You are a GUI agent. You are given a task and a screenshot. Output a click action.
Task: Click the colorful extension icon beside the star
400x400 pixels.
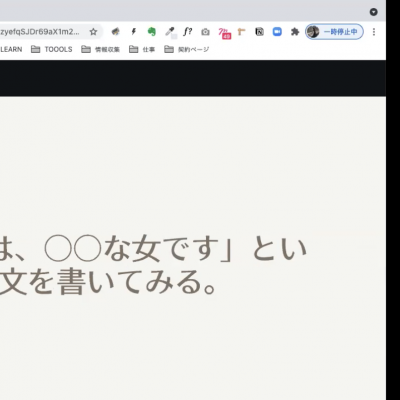click(x=115, y=32)
